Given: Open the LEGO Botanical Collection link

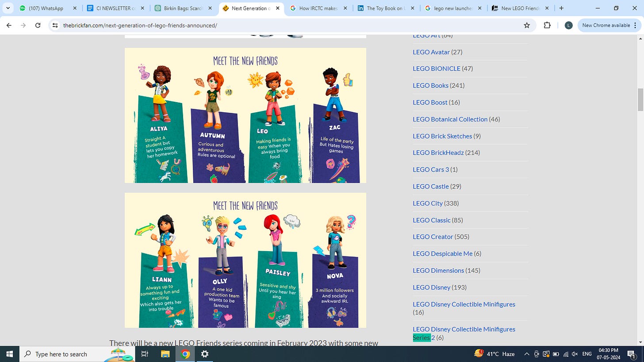Looking at the screenshot, I should (450, 119).
